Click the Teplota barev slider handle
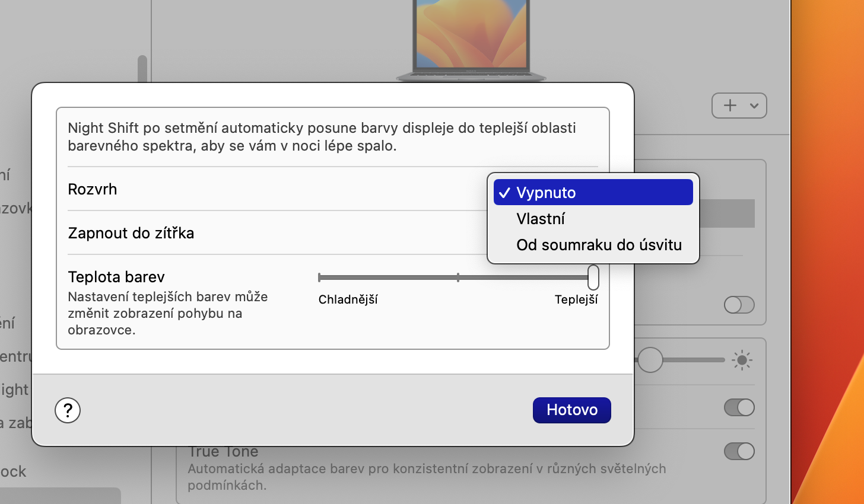The width and height of the screenshot is (864, 504). [593, 277]
